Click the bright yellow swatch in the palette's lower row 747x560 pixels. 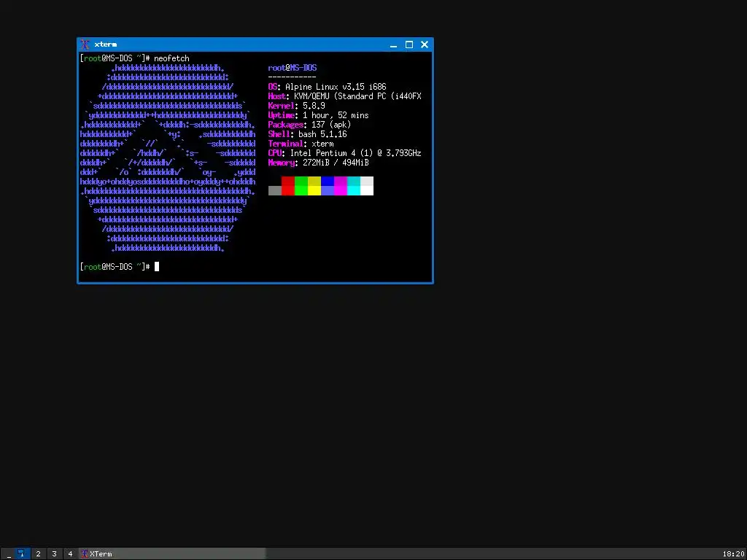pos(314,190)
